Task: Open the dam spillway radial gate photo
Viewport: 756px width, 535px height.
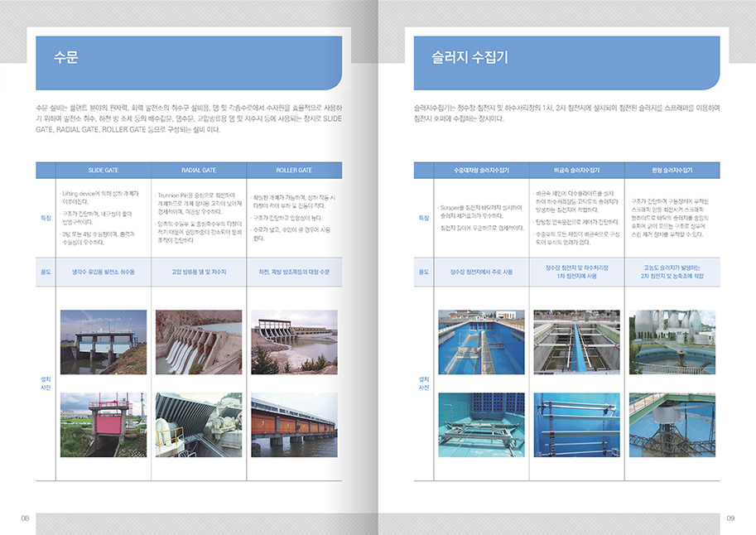Action: click(199, 341)
